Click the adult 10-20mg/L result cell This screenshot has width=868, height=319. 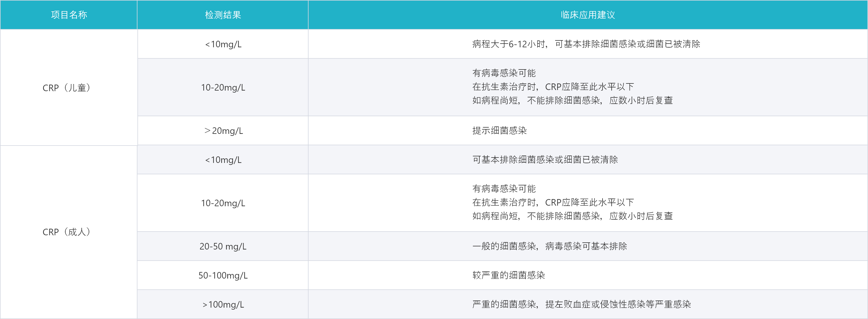pos(223,203)
